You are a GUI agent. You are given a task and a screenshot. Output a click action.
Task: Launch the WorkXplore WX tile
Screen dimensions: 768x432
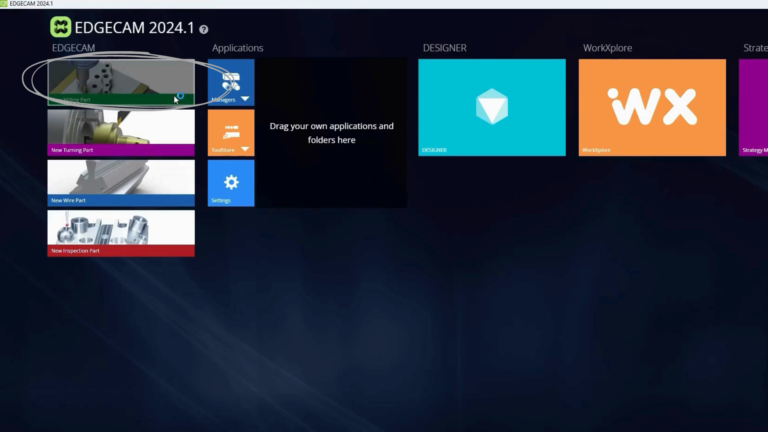651,107
